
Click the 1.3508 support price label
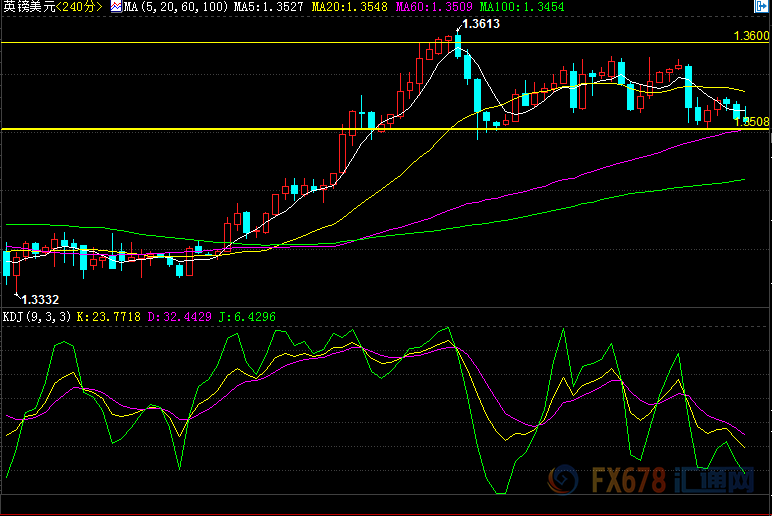point(753,122)
